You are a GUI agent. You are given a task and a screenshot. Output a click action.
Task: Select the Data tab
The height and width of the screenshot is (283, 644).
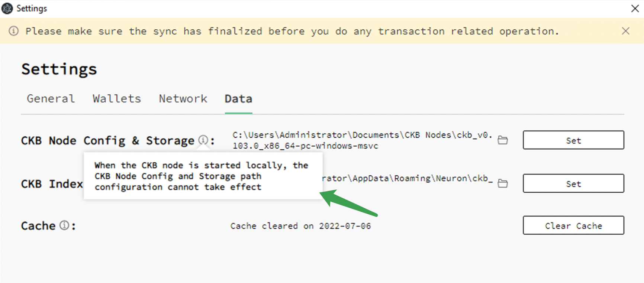[x=238, y=99]
